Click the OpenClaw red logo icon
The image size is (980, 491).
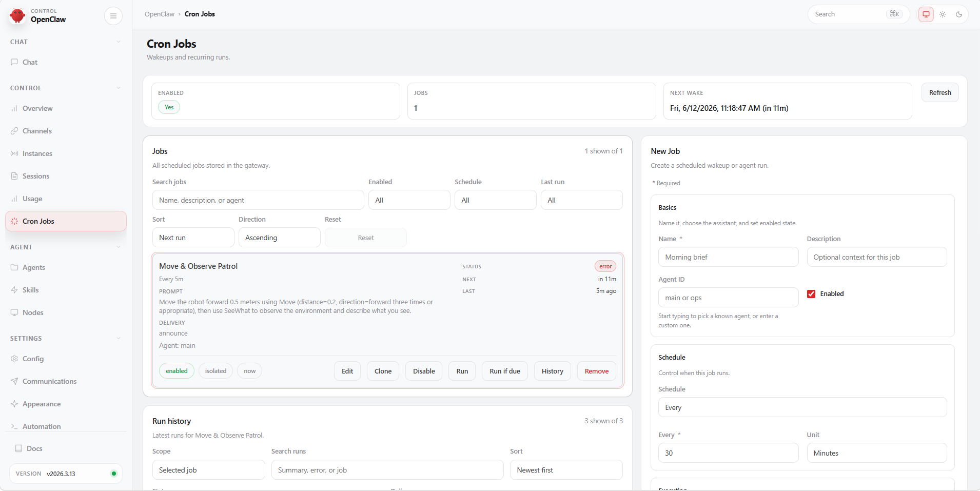point(17,16)
